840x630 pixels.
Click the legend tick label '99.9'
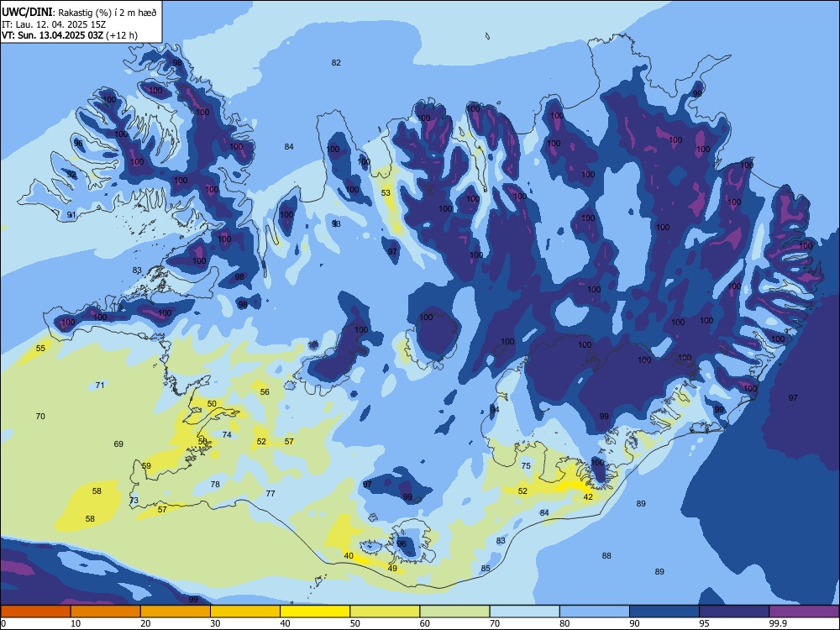click(x=779, y=623)
